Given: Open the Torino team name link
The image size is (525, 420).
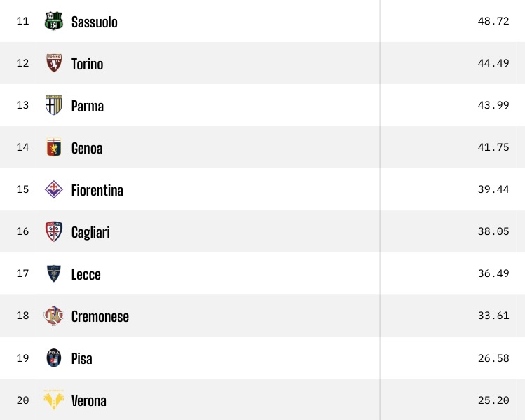Looking at the screenshot, I should 87,64.
